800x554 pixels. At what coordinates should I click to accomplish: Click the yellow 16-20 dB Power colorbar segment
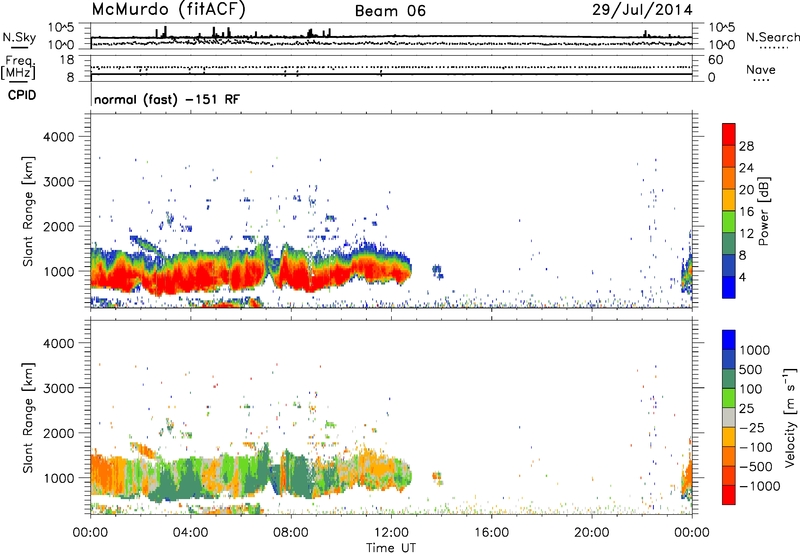(729, 200)
